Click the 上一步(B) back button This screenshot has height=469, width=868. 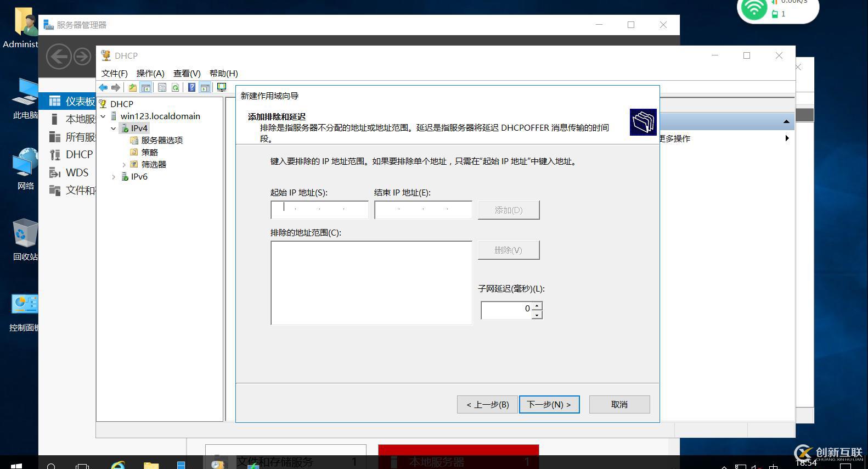pos(487,404)
